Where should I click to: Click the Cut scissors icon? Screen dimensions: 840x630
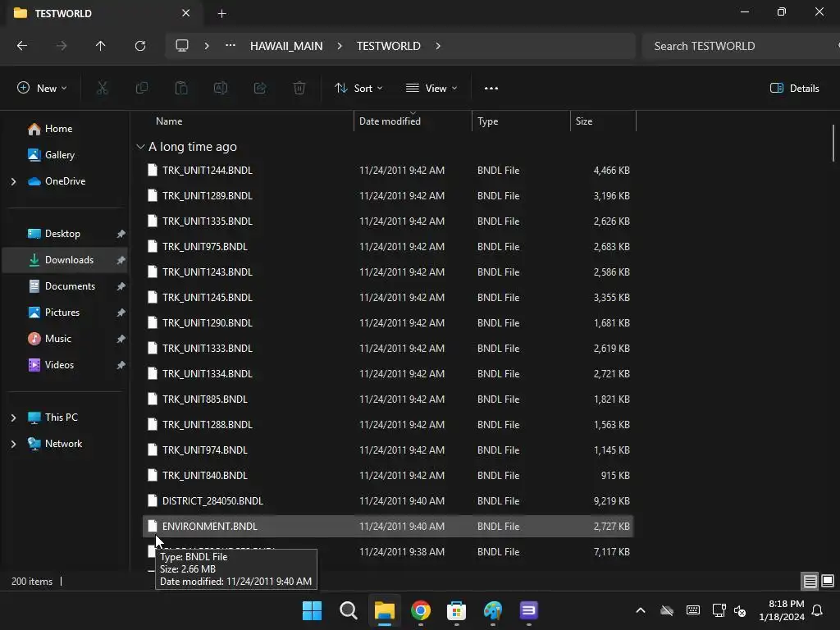pos(102,88)
